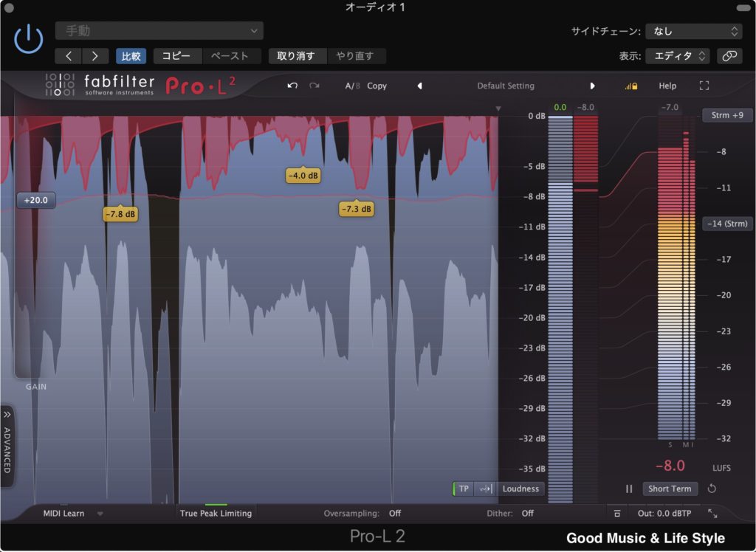The image size is (756, 552).
Task: Click MIDI Learn
Action: 63,514
